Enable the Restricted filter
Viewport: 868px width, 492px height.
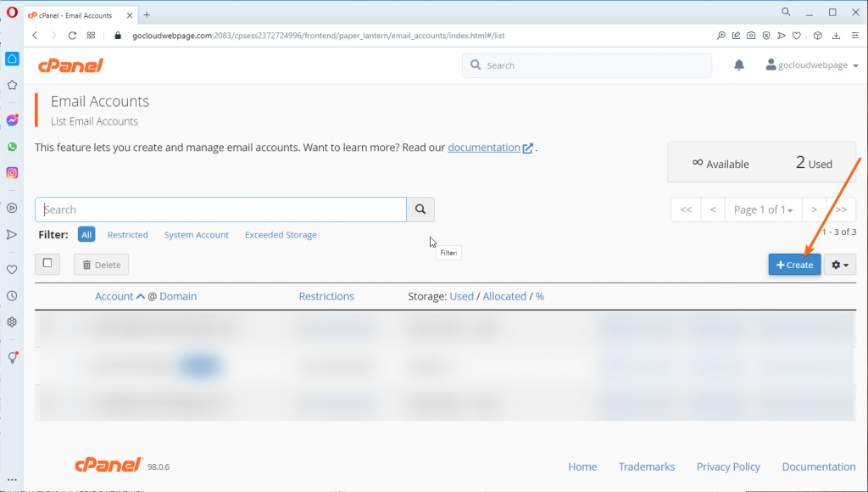[127, 235]
